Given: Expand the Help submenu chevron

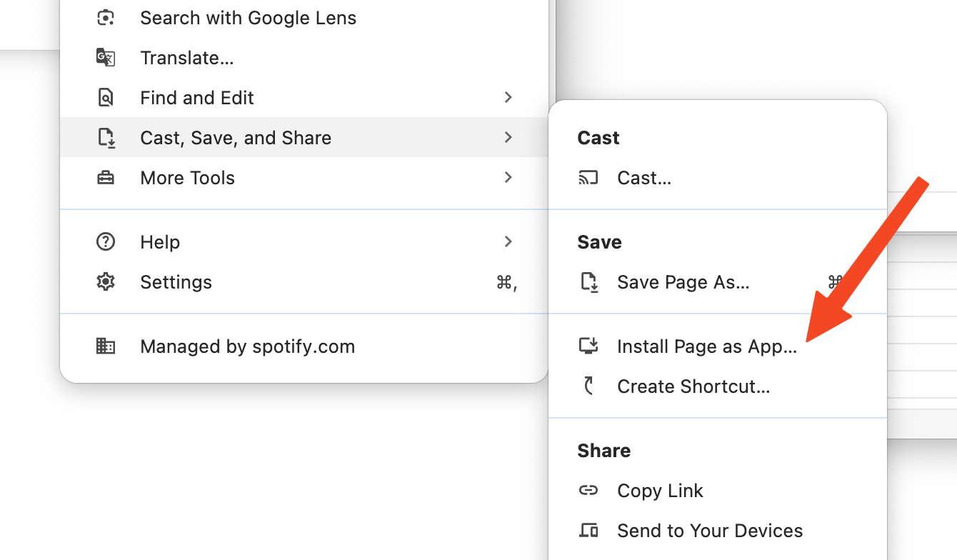Looking at the screenshot, I should [508, 242].
